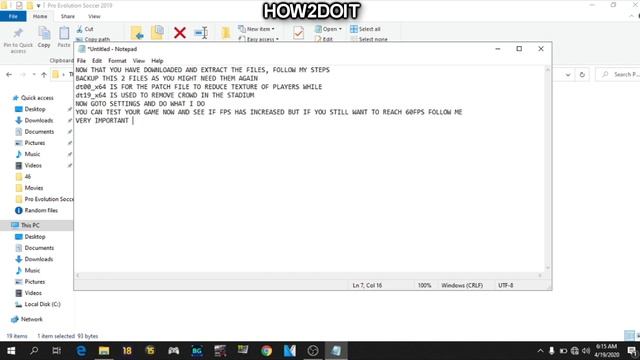Open the Easy access dropdown
This screenshot has width=640, height=360.
(258, 39)
